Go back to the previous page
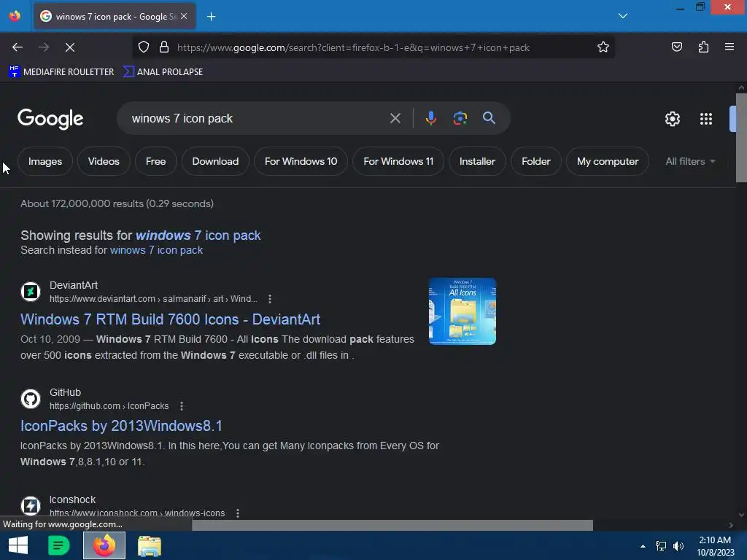 click(18, 47)
